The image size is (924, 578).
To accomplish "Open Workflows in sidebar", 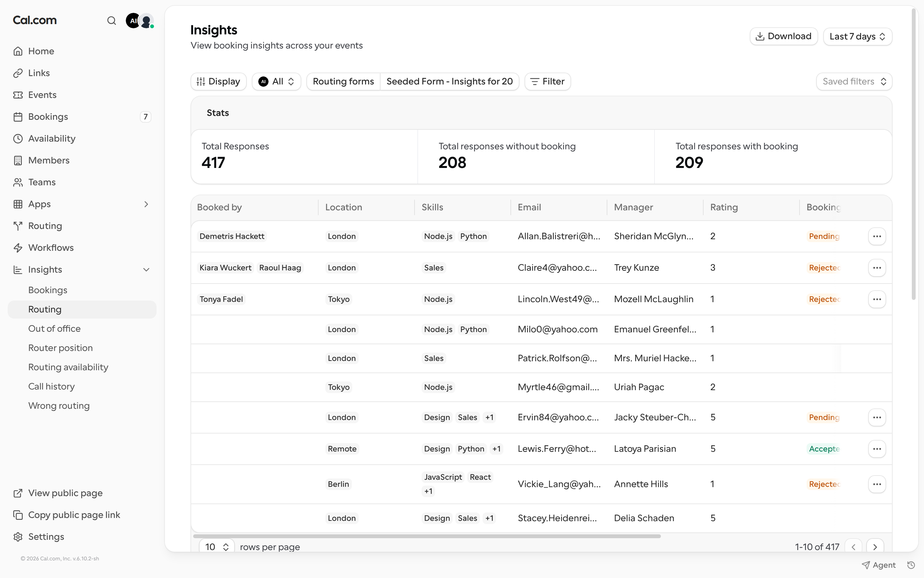I will click(82, 248).
